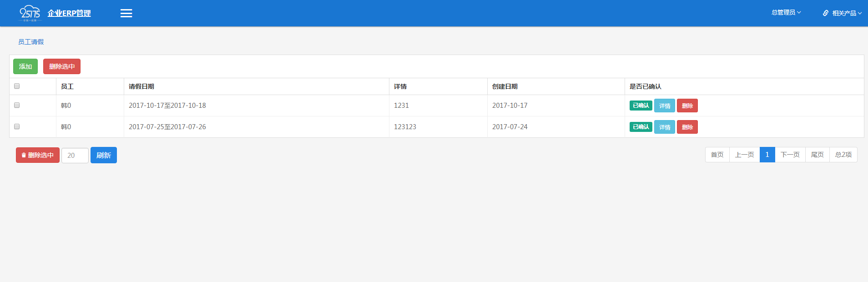Viewport: 868px width, 282px height.
Task: Delete the 2017-07-25 leave record row
Action: (x=687, y=127)
